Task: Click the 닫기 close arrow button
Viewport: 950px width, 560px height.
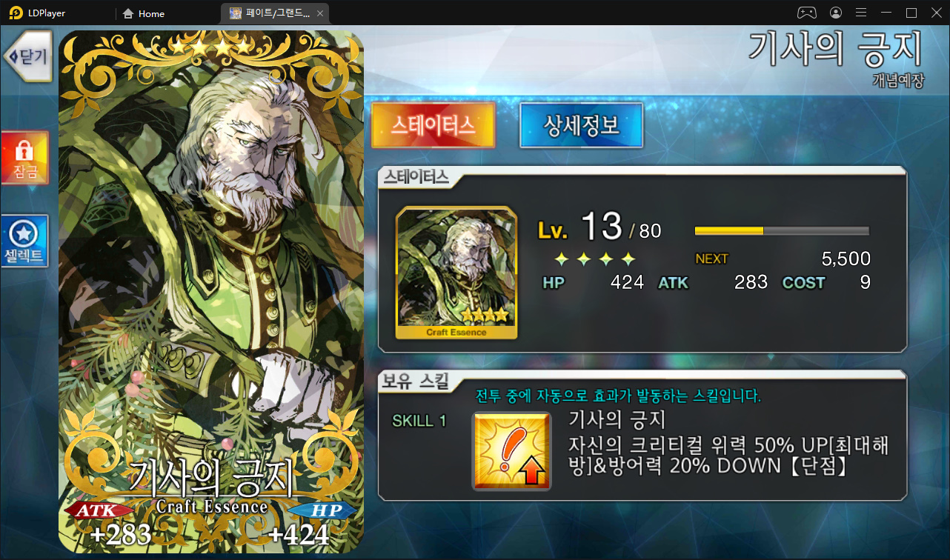Action: point(27,56)
